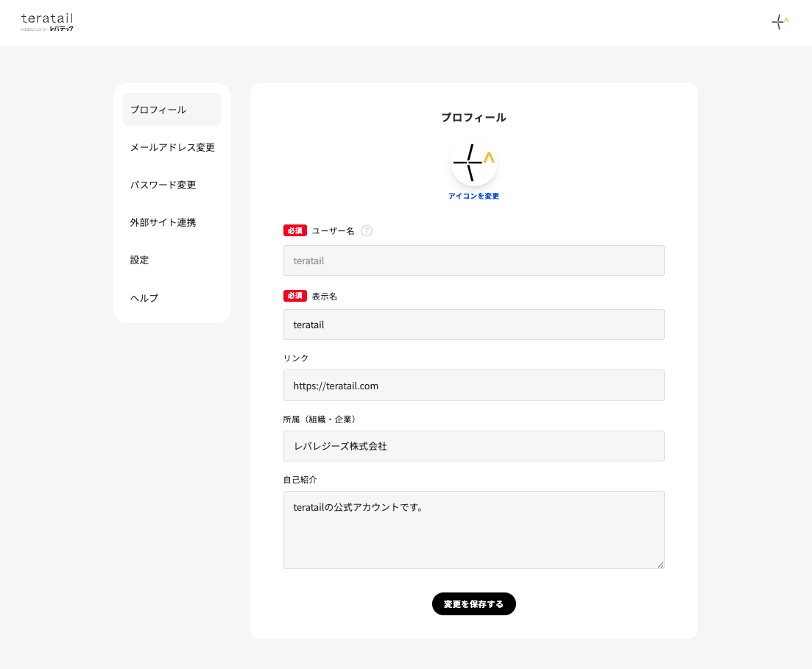This screenshot has height=669, width=812.
Task: Open the account avatar icon in the header
Action: click(779, 22)
